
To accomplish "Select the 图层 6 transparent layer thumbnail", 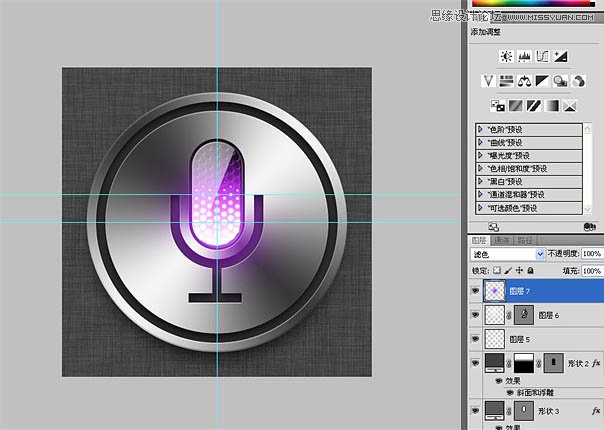I will coord(495,315).
